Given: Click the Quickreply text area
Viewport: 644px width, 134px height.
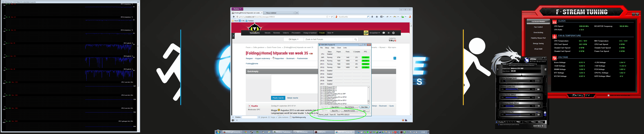Looking at the screenshot, I should (x=294, y=84).
